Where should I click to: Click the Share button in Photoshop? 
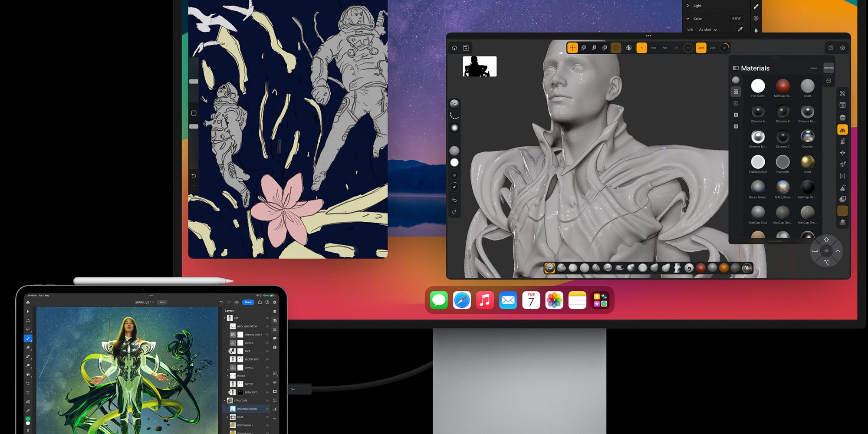pyautogui.click(x=248, y=302)
